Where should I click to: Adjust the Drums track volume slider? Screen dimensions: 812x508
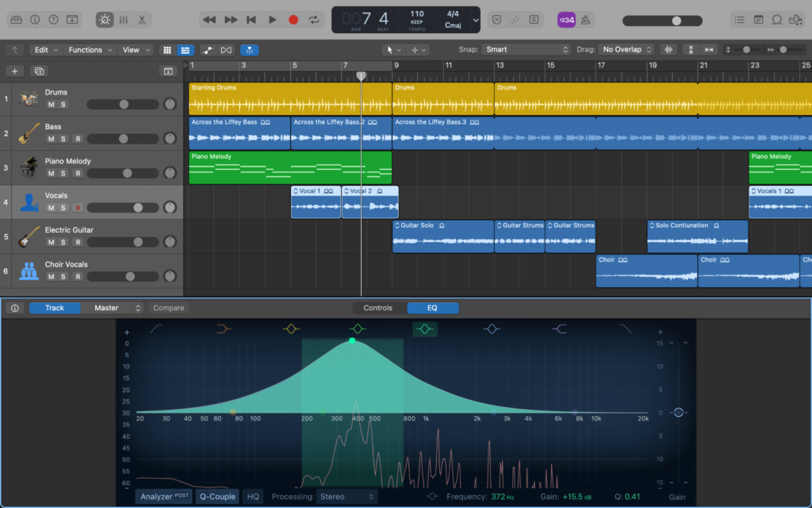pos(123,104)
